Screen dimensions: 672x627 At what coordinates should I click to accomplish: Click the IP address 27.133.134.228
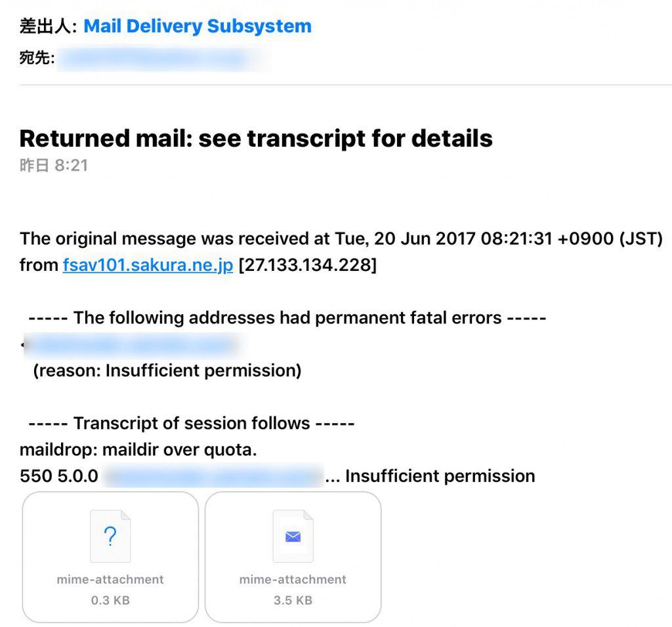pos(307,265)
